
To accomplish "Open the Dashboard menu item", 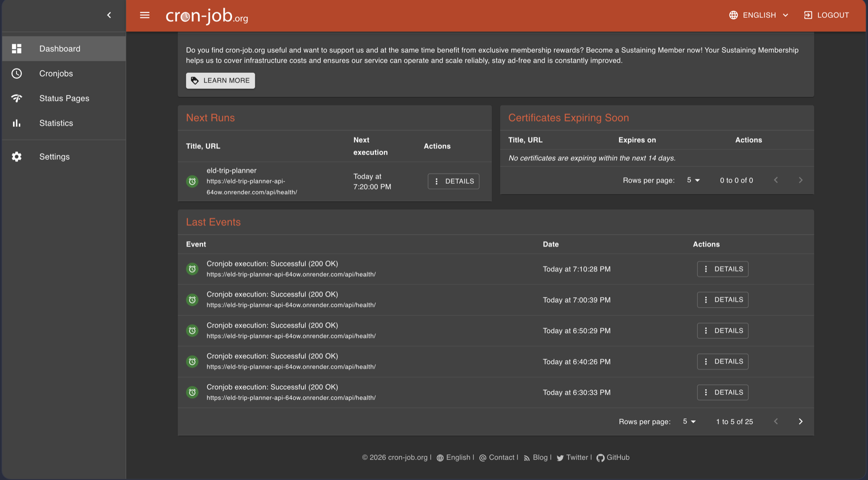I will pos(64,49).
